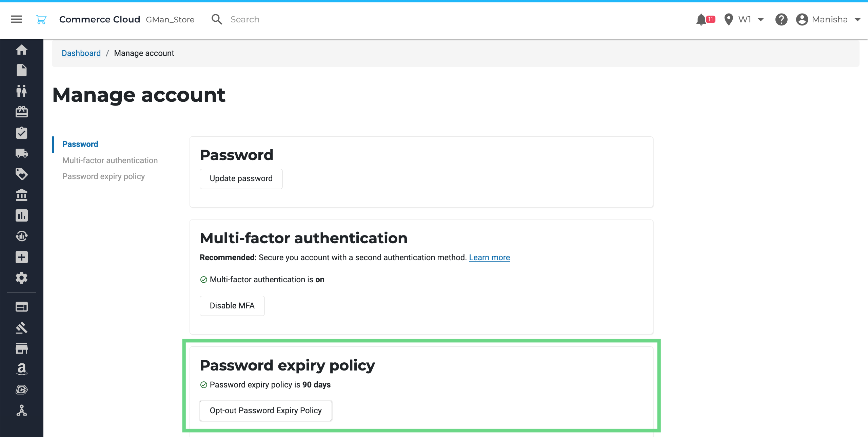Open the bar chart reports icon
868x437 pixels.
click(21, 215)
